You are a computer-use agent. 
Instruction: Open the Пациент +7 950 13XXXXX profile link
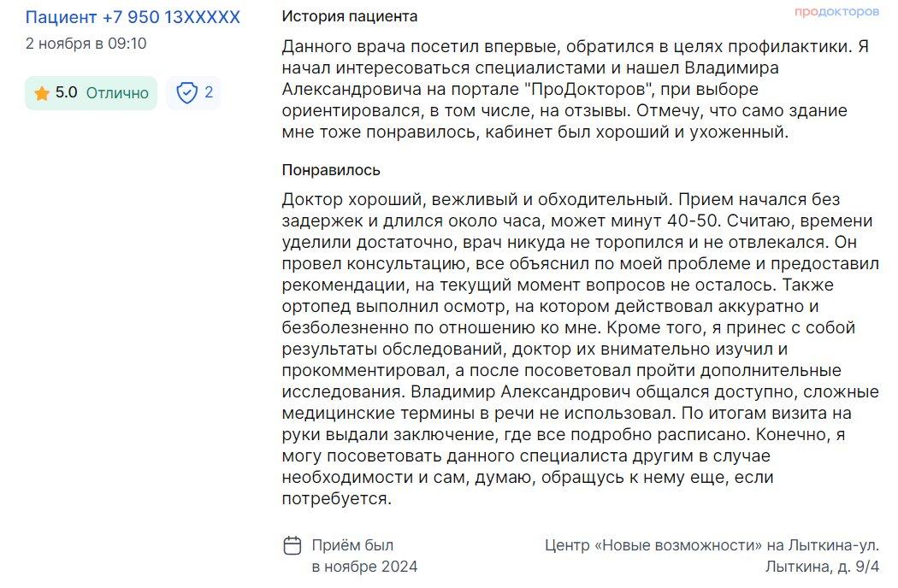(x=133, y=17)
